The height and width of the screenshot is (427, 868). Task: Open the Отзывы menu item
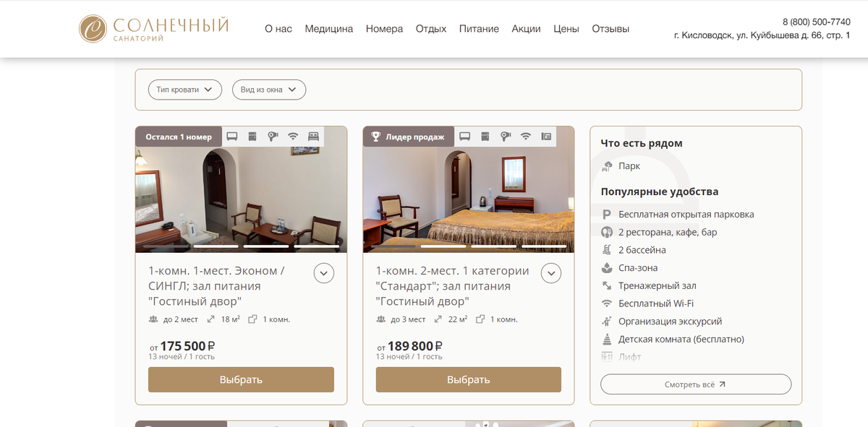pyautogui.click(x=610, y=29)
